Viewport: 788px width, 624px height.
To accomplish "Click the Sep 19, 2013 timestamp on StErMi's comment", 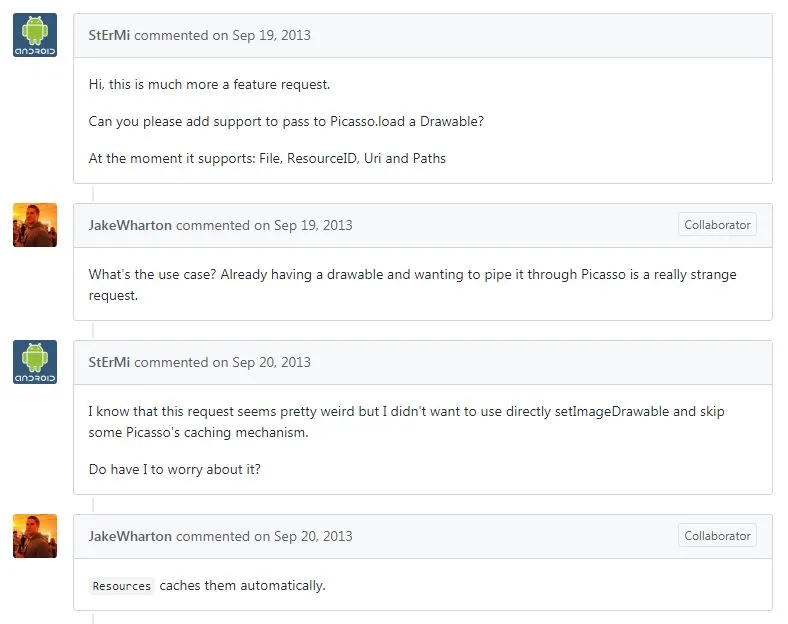I will pos(271,35).
